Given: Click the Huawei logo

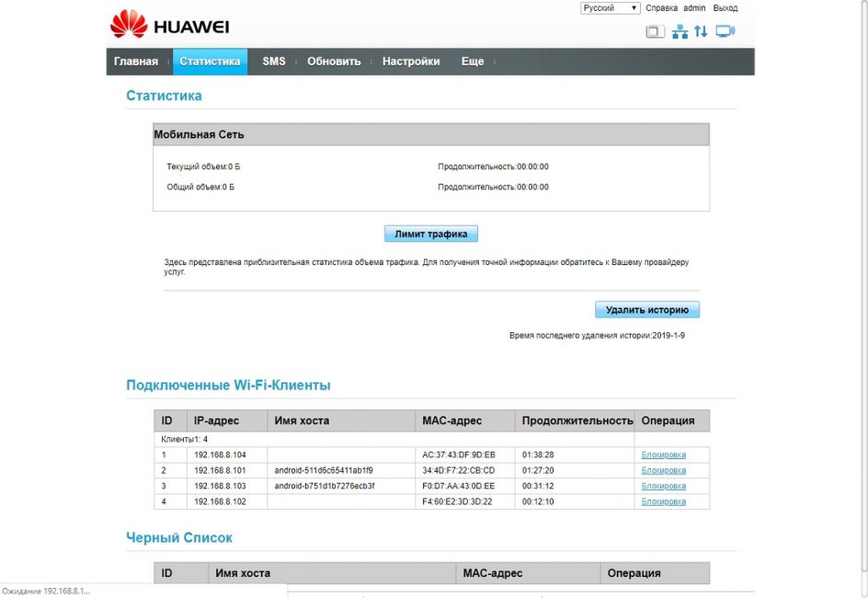Looking at the screenshot, I should [x=169, y=26].
